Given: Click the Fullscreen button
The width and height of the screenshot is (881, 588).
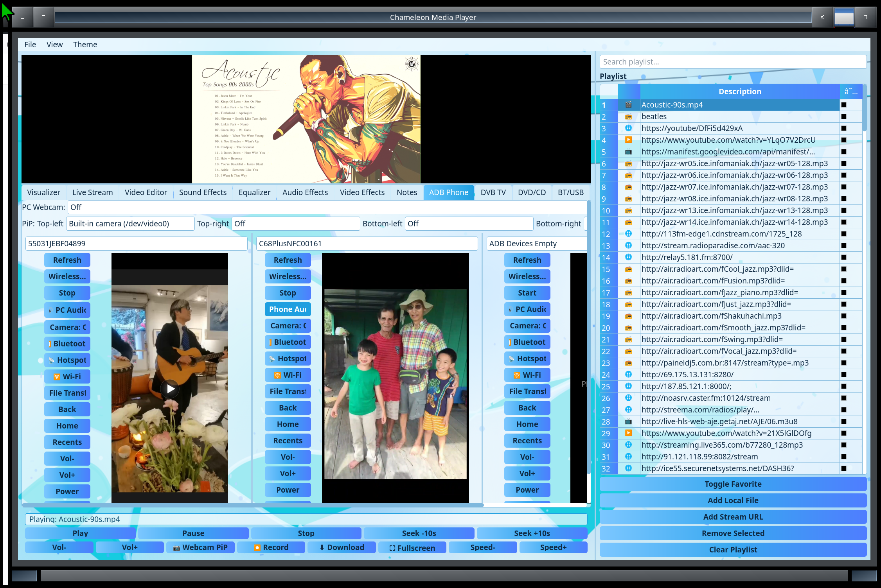Looking at the screenshot, I should click(x=412, y=548).
